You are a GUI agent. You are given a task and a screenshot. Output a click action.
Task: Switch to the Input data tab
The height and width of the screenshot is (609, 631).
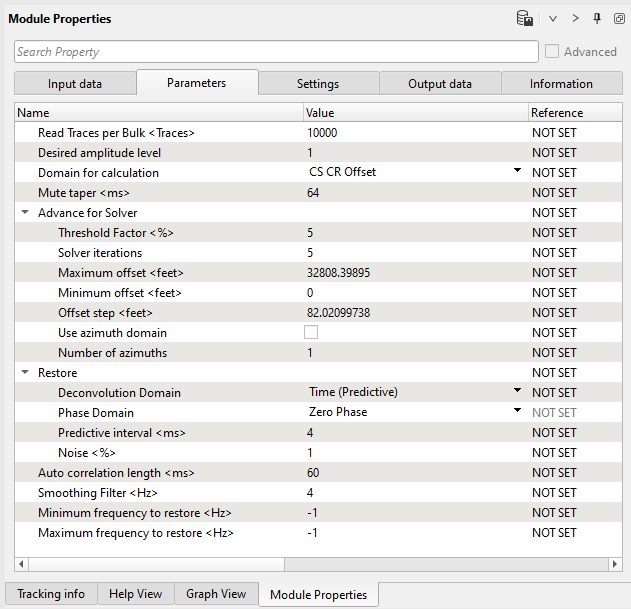pos(75,84)
